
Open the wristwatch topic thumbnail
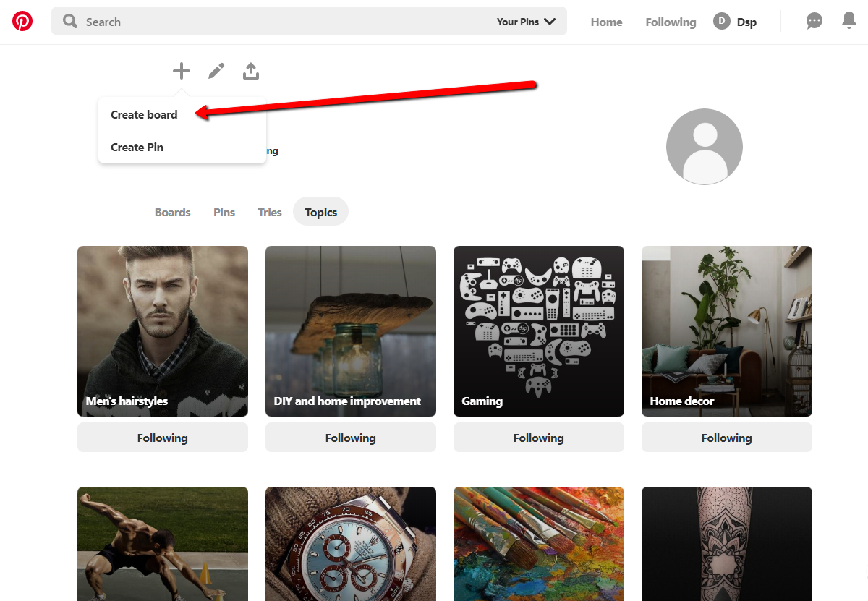[351, 544]
